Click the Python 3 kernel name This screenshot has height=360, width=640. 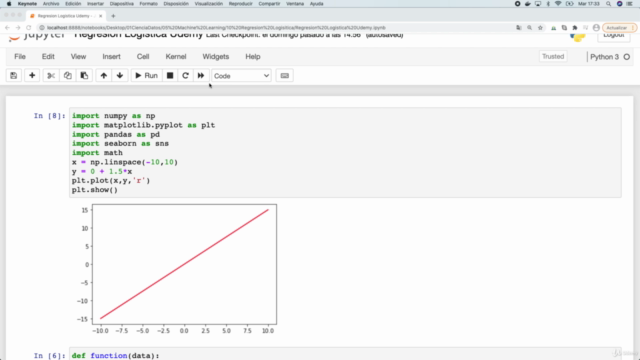coord(604,57)
